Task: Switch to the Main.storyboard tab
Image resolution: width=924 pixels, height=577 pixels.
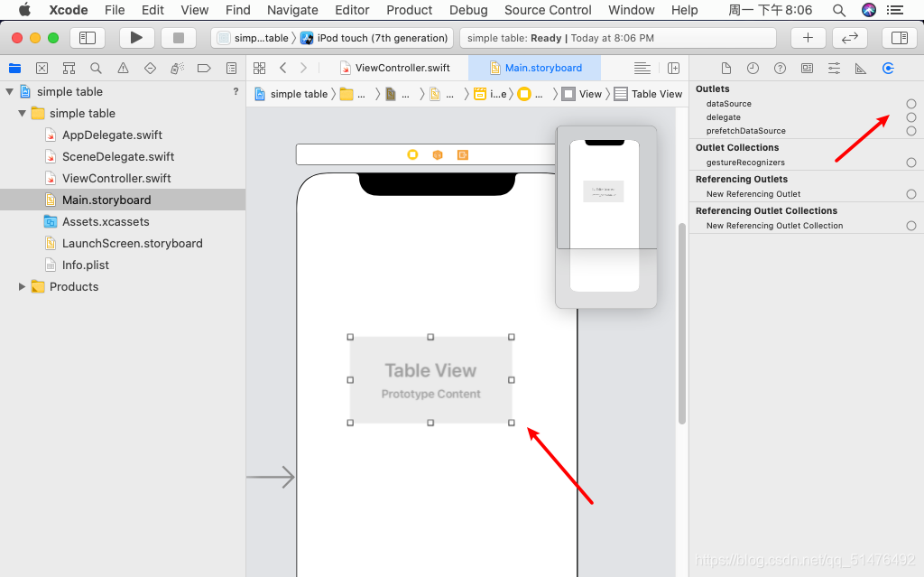Action: [535, 68]
